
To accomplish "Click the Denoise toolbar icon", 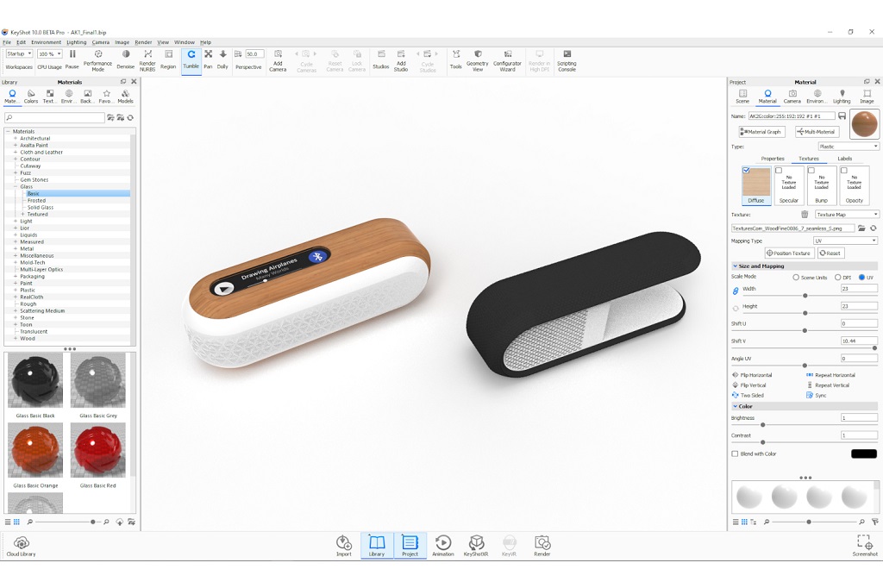I will (x=126, y=59).
